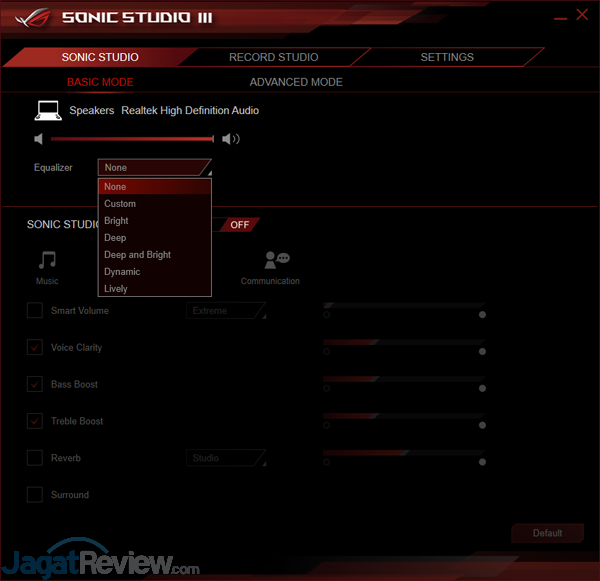Click the Smart Volume level slider
Viewport: 600px width, 581px height.
point(404,305)
